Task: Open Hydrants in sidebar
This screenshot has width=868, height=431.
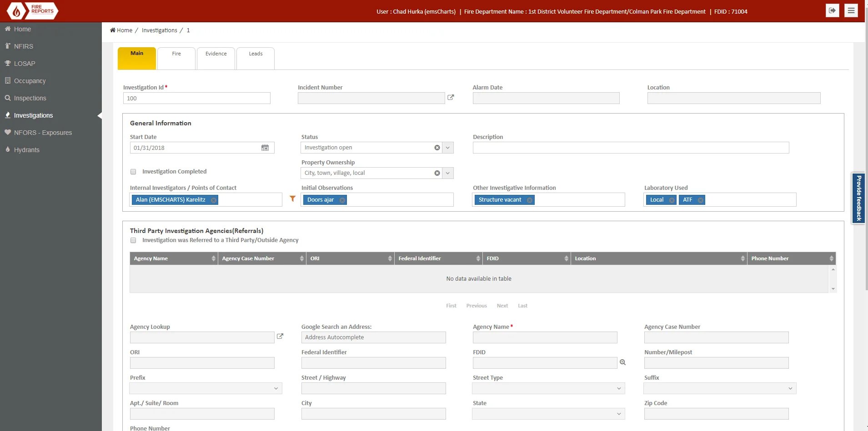Action: pyautogui.click(x=26, y=150)
